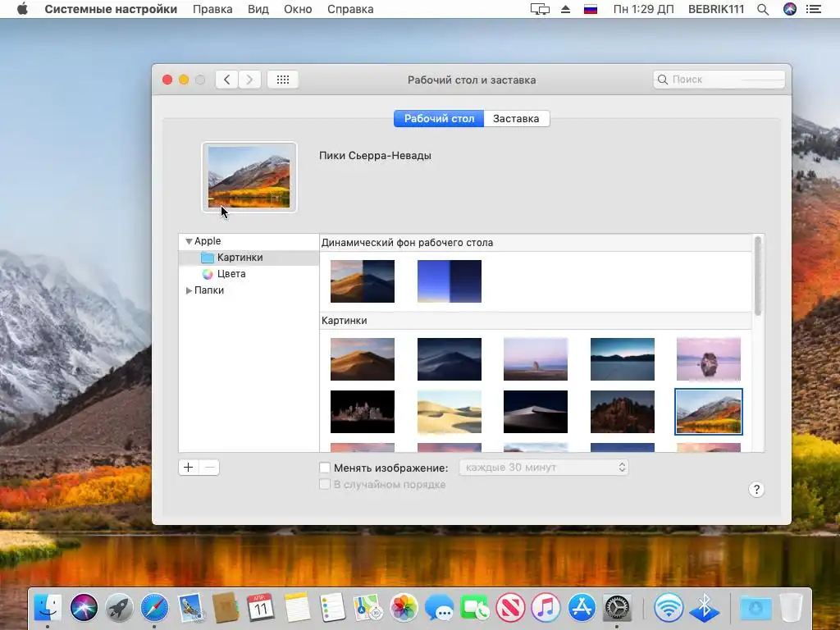Open Notification Center list icon
Screen dimensions: 840x630
[814, 9]
